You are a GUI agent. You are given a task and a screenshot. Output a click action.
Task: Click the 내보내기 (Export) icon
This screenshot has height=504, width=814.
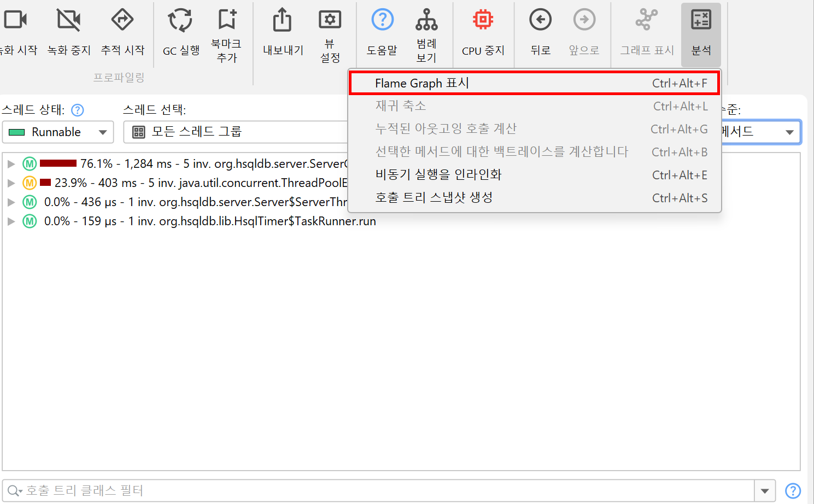click(x=283, y=21)
